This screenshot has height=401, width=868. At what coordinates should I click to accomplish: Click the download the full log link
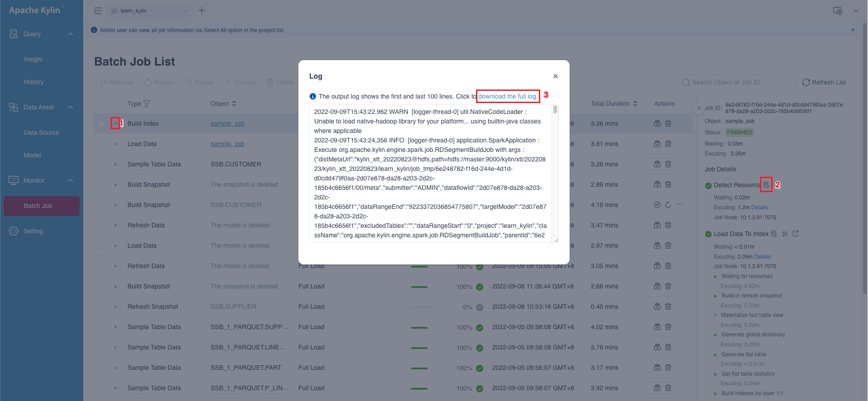(x=507, y=96)
